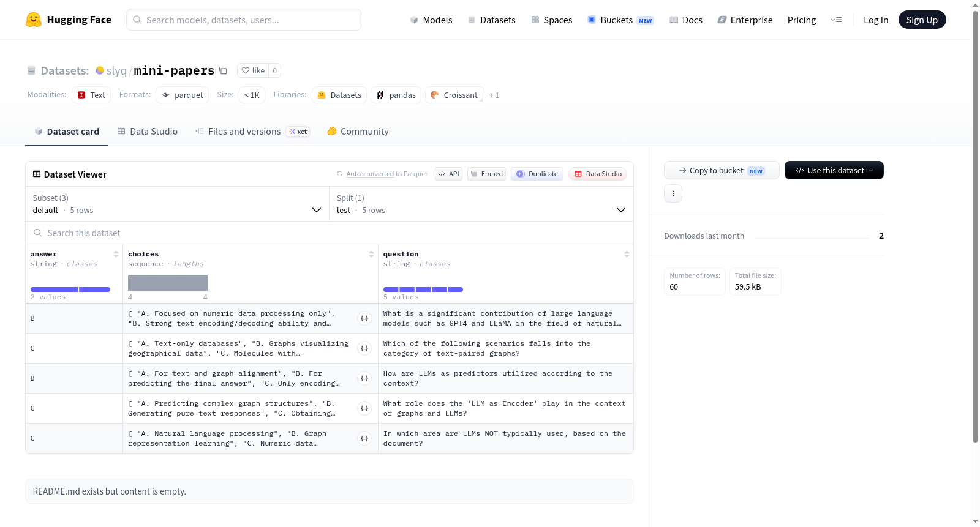Open the slyq user profile link
This screenshot has height=527, width=980.
(x=116, y=70)
